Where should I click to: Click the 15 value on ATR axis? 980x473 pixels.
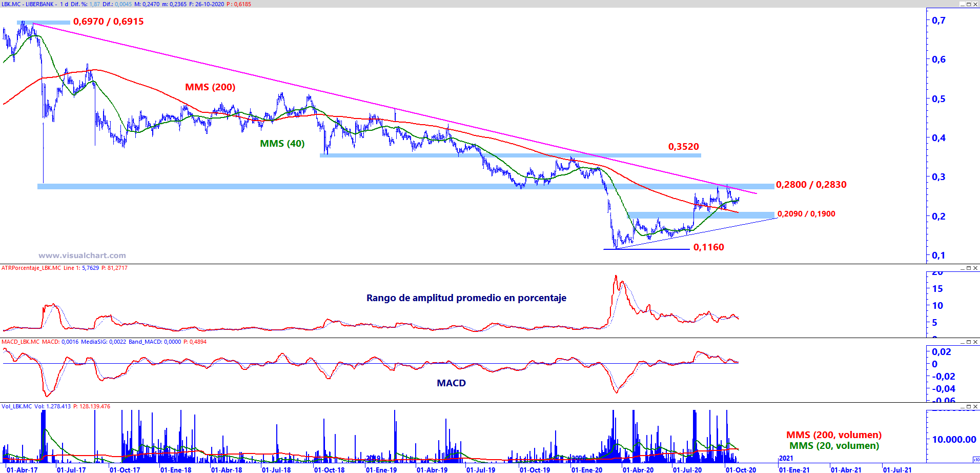click(x=937, y=289)
